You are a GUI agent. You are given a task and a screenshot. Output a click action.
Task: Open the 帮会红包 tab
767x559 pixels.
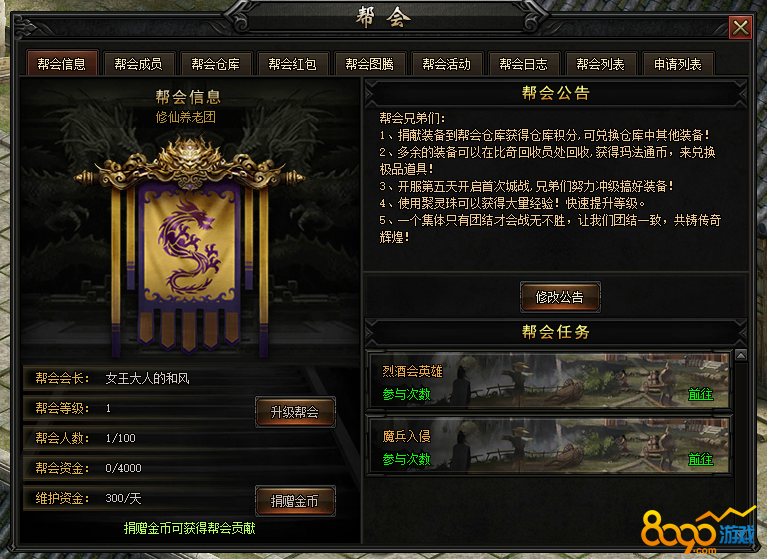point(293,64)
